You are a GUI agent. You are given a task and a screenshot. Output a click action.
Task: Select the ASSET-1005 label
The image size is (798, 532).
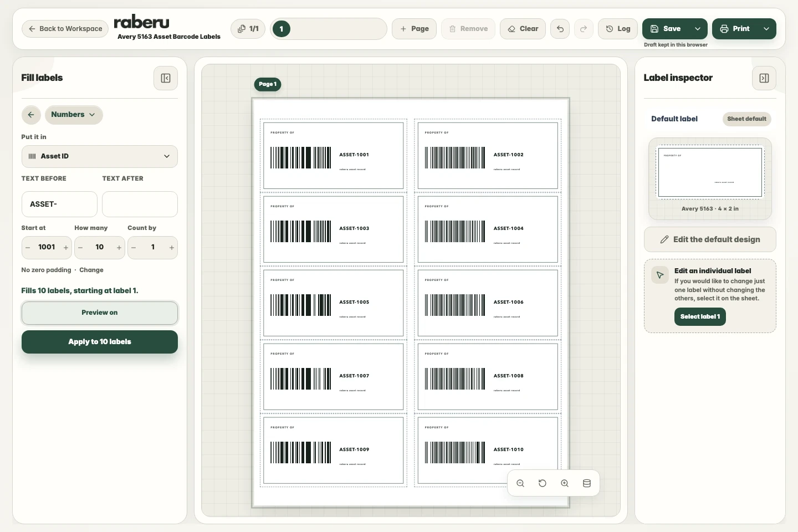pos(333,303)
